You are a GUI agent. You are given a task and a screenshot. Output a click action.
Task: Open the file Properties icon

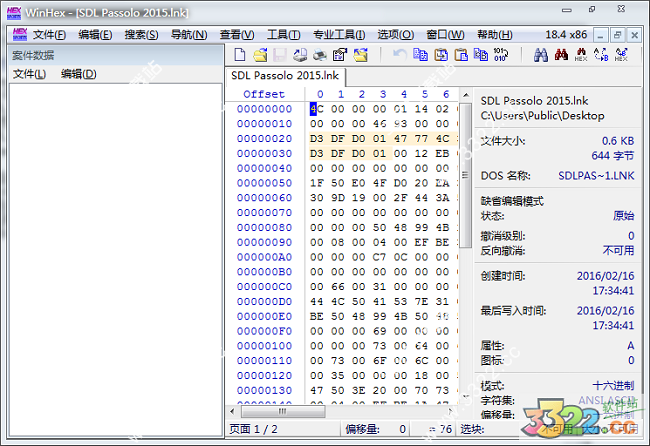click(340, 55)
